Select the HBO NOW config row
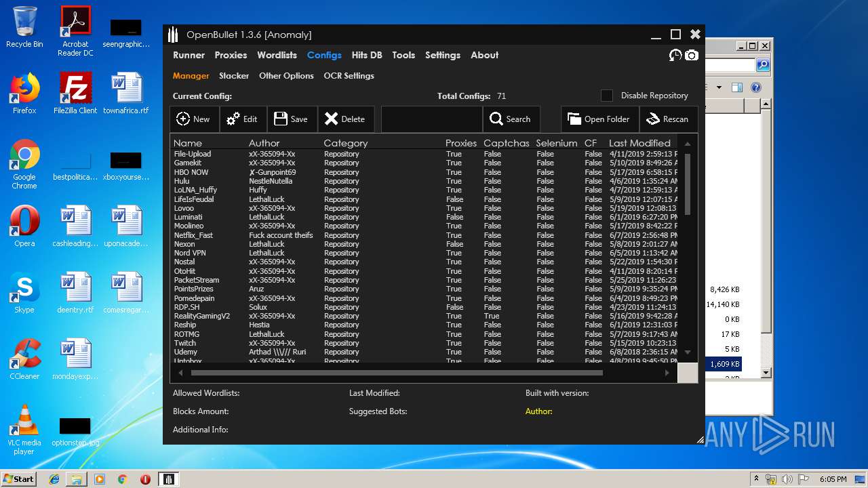The image size is (868, 488). [x=425, y=172]
